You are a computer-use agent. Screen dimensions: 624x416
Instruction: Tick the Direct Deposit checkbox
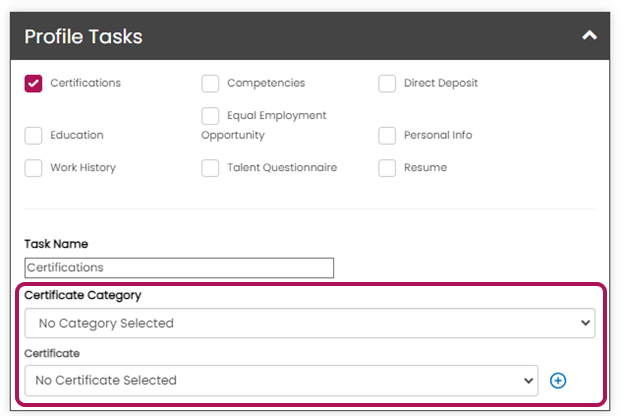point(387,84)
